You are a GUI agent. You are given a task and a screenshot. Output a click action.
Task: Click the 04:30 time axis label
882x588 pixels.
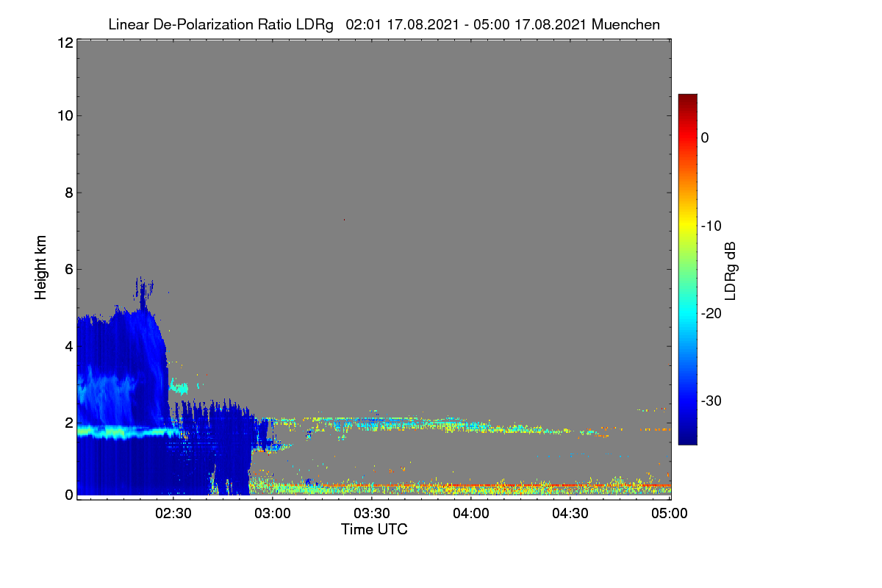570,514
